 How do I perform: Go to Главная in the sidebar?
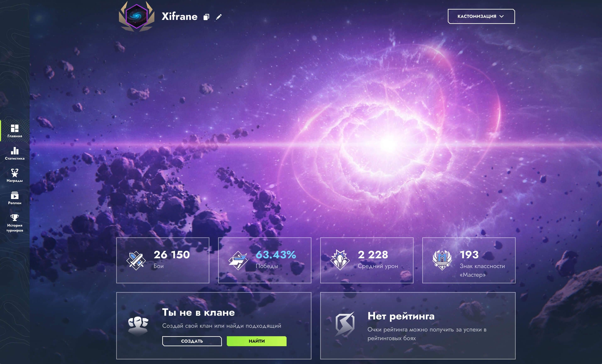15,131
